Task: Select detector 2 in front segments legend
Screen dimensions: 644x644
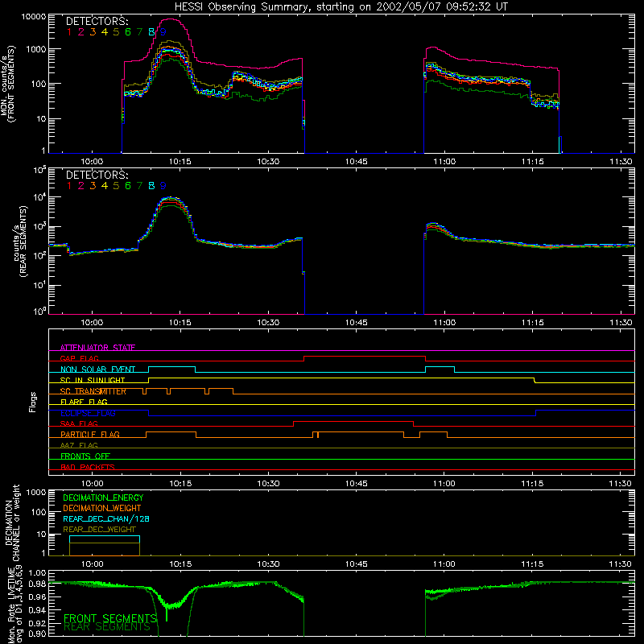Action: [81, 32]
